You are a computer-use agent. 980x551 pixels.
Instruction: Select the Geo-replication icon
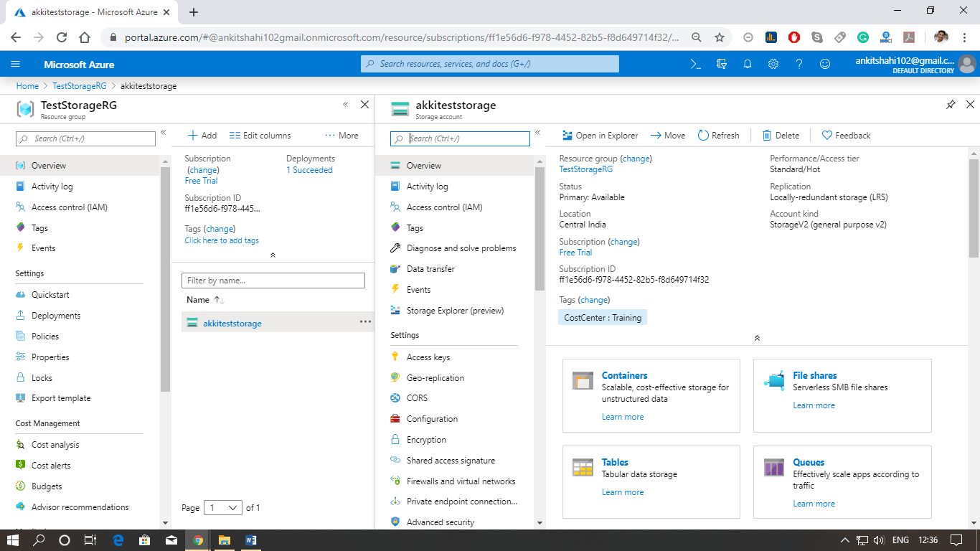click(394, 377)
